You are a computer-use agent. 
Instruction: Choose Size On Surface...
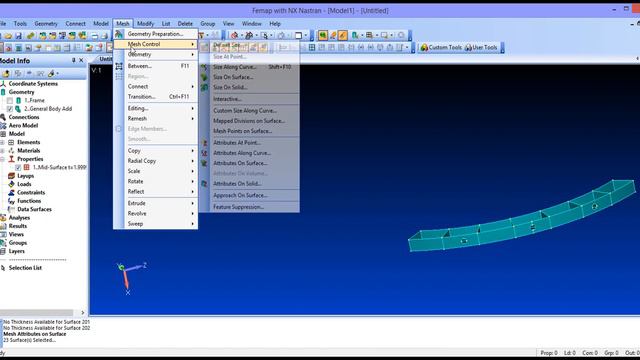point(249,77)
